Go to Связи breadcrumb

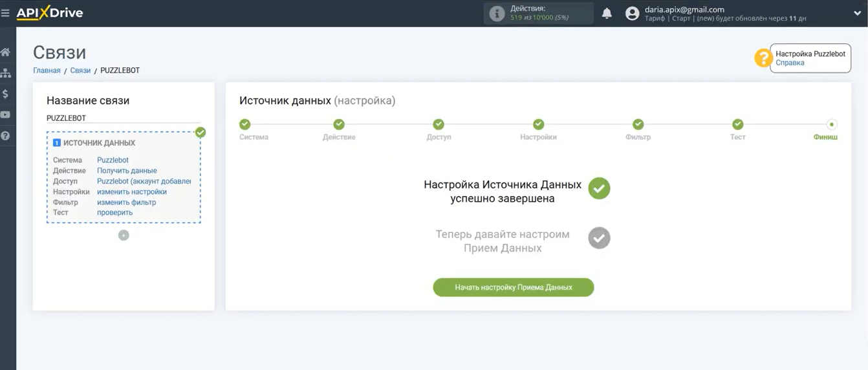pyautogui.click(x=80, y=71)
